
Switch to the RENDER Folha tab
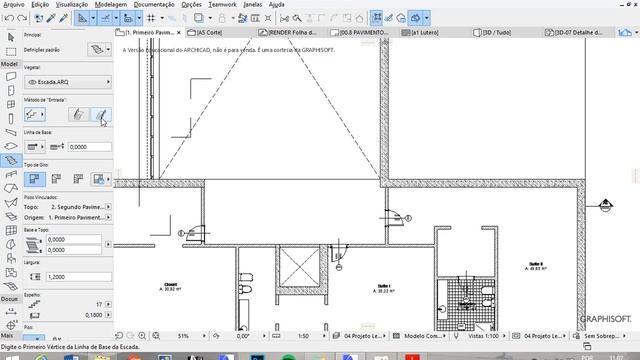coord(288,32)
